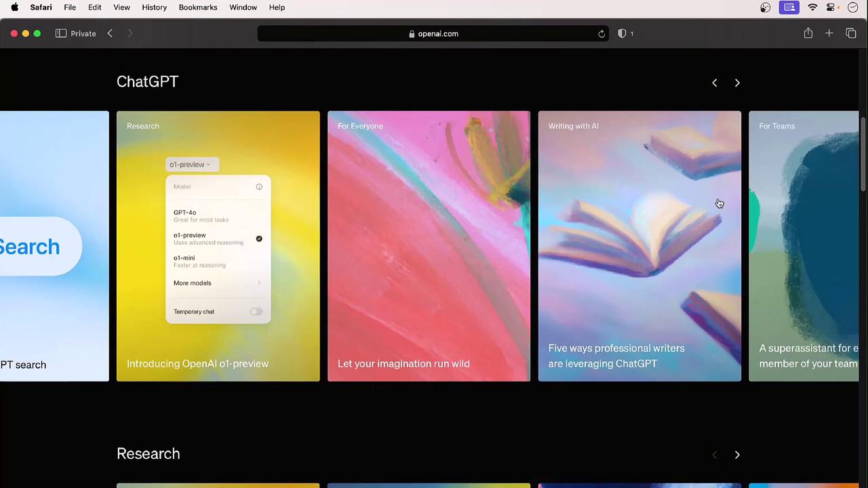Click the Search pill on the leftmost card
The width and height of the screenshot is (868, 488).
coord(41,246)
